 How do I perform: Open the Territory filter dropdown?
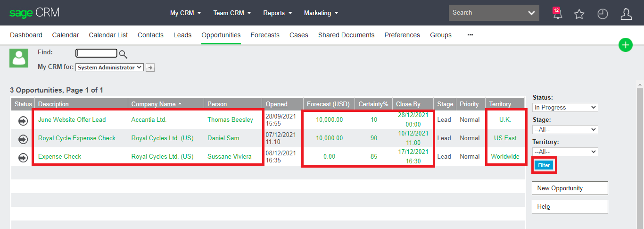(x=565, y=152)
